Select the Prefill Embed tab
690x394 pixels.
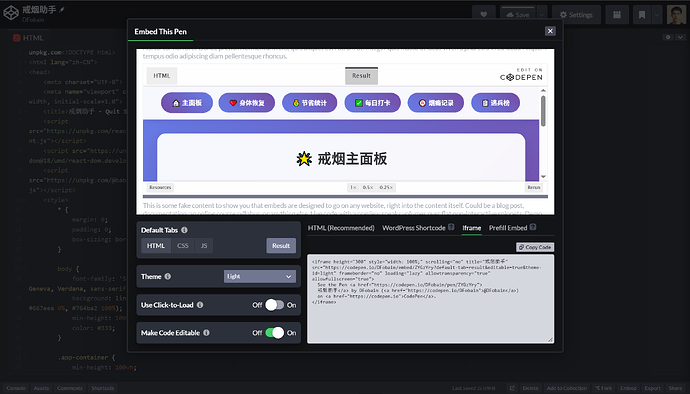click(508, 228)
